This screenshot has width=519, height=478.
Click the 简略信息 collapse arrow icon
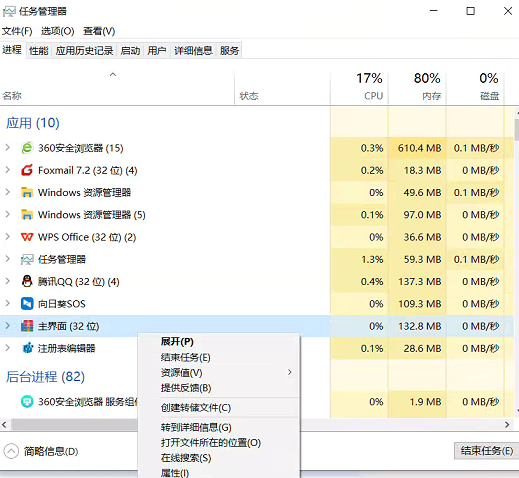(11, 451)
